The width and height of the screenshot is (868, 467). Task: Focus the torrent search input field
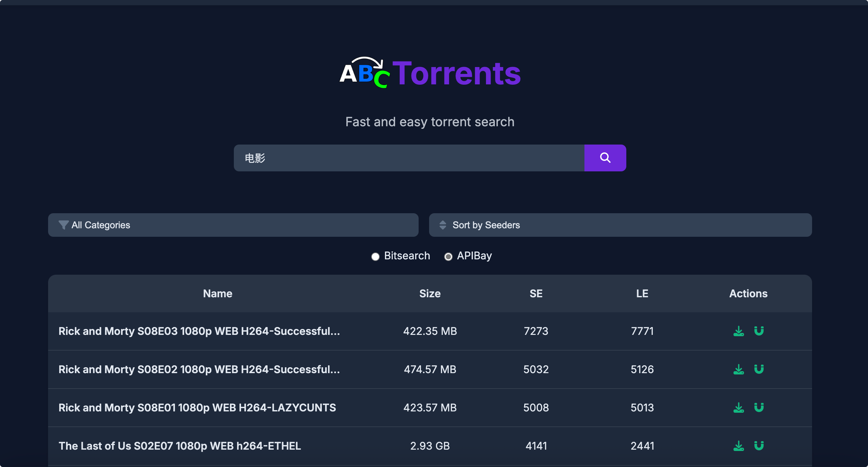click(409, 158)
